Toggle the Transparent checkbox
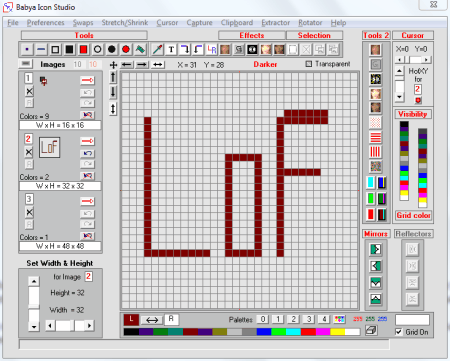 coord(309,64)
